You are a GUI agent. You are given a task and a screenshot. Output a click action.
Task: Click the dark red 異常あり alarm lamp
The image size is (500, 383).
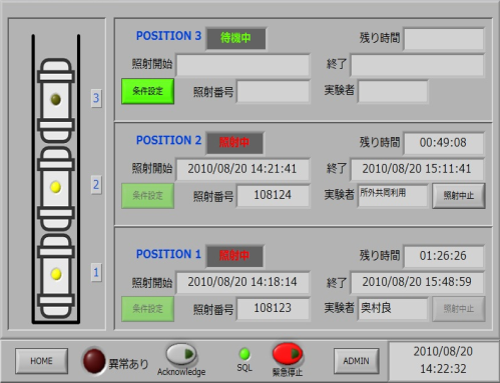94,361
